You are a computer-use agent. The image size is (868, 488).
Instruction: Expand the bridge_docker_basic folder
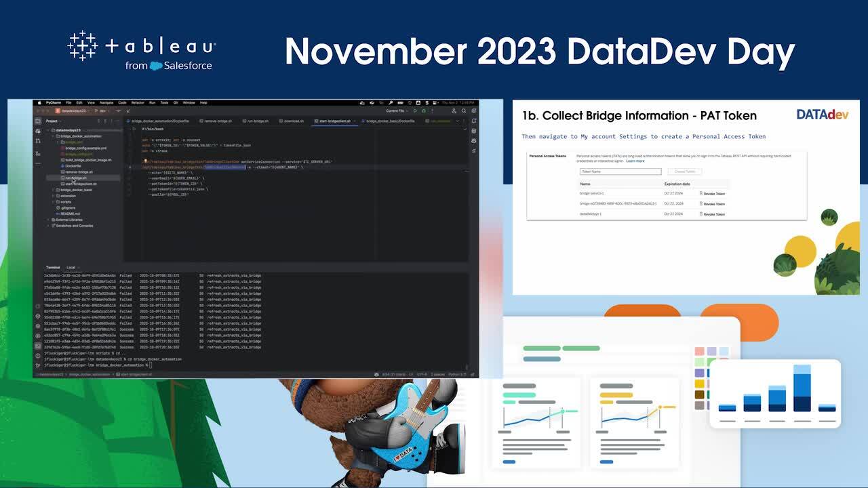tap(53, 190)
